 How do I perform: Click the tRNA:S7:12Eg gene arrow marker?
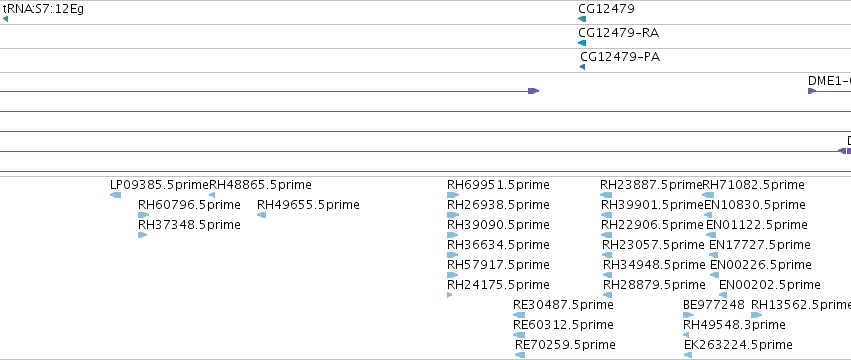pyautogui.click(x=5, y=19)
